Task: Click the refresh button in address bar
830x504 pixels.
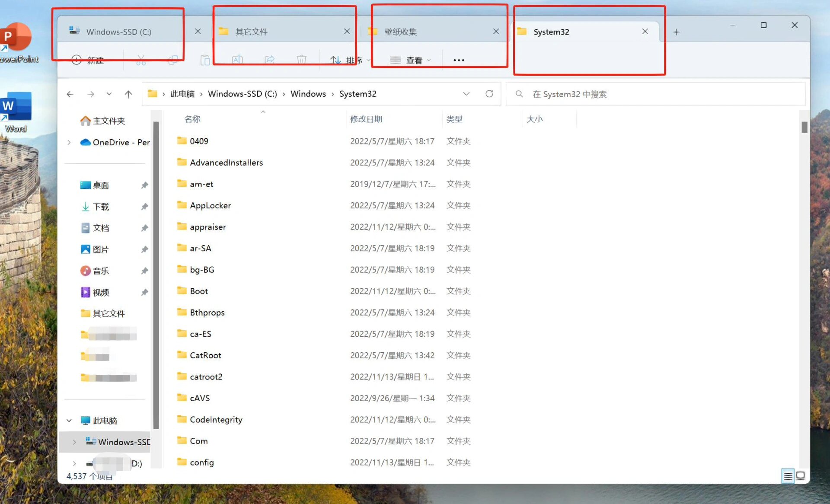Action: 489,94
